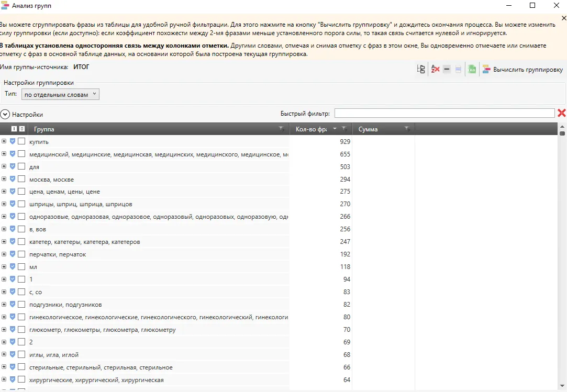Clear the quick filter with the red X
The height and width of the screenshot is (392, 567).
pos(562,113)
